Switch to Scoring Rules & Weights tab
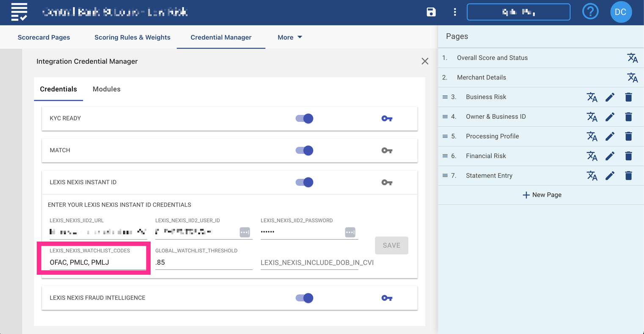The width and height of the screenshot is (644, 334). pos(132,37)
